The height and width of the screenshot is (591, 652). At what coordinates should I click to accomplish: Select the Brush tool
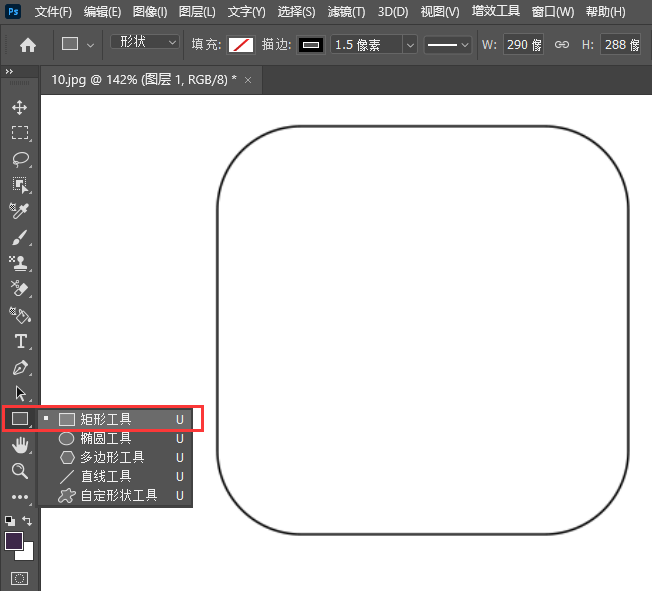(x=19, y=237)
